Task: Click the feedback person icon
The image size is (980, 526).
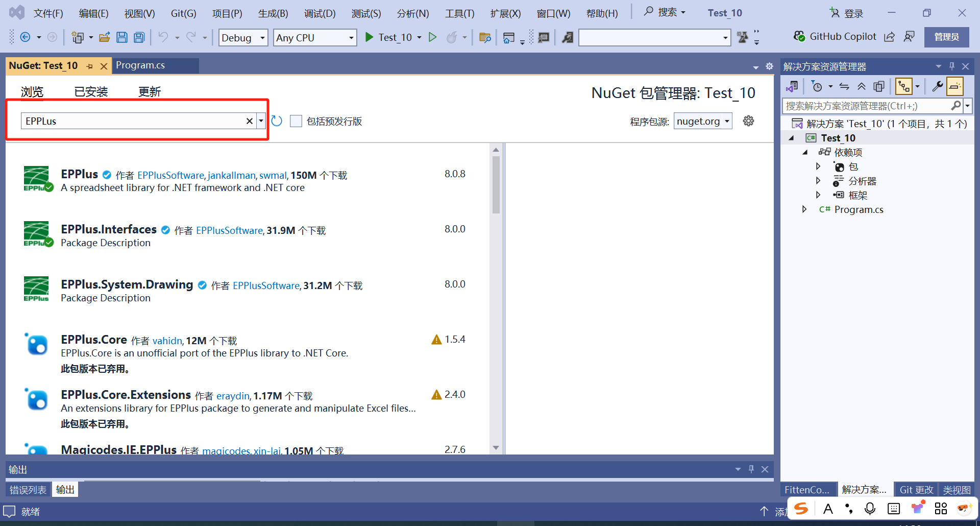Action: pyautogui.click(x=909, y=37)
